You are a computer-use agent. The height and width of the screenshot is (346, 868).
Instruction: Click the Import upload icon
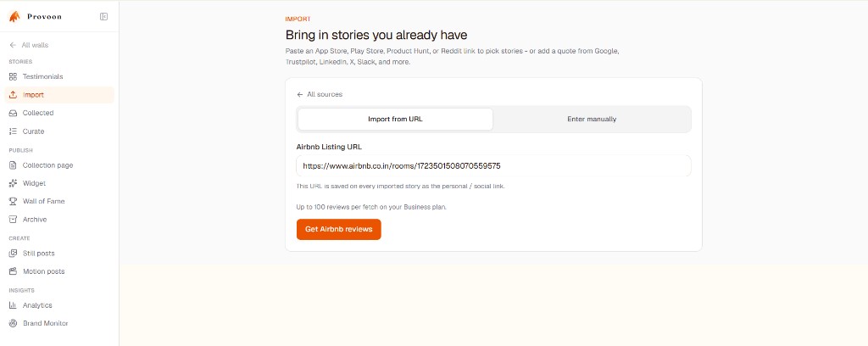click(x=13, y=95)
